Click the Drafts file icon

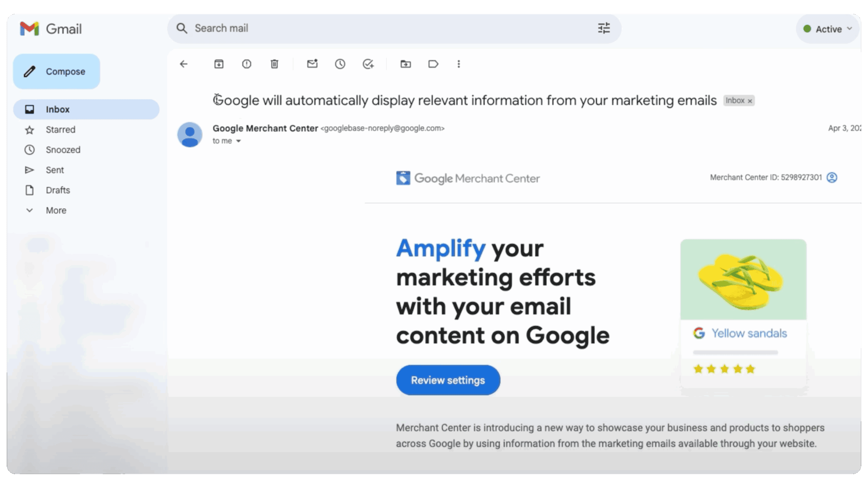point(29,190)
